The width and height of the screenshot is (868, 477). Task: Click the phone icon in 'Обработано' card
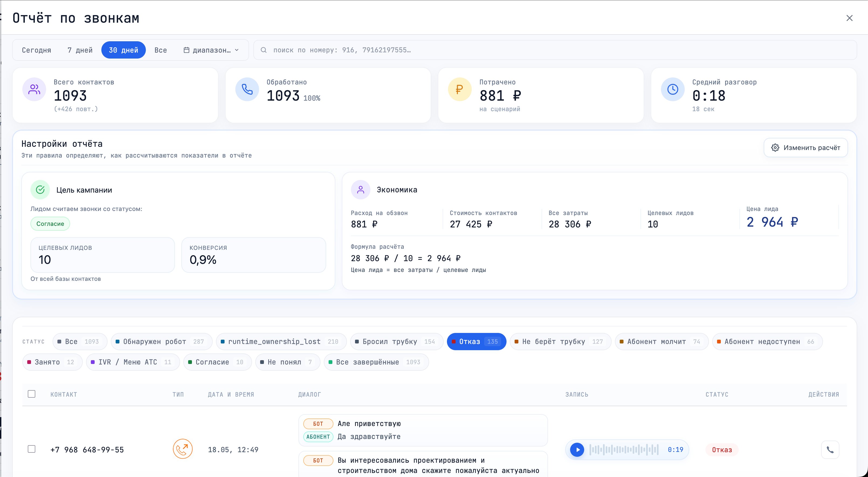click(x=247, y=89)
